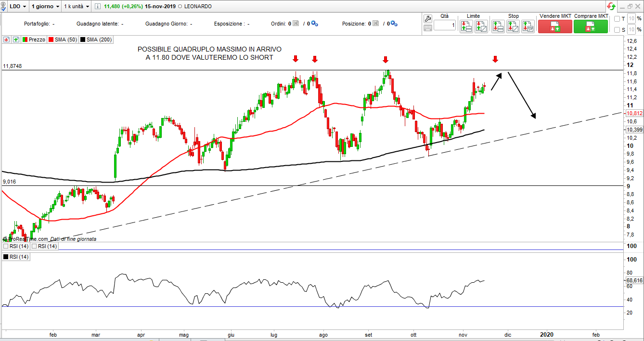The width and height of the screenshot is (644, 341).
Task: Click the third Stop order icon
Action: click(528, 26)
